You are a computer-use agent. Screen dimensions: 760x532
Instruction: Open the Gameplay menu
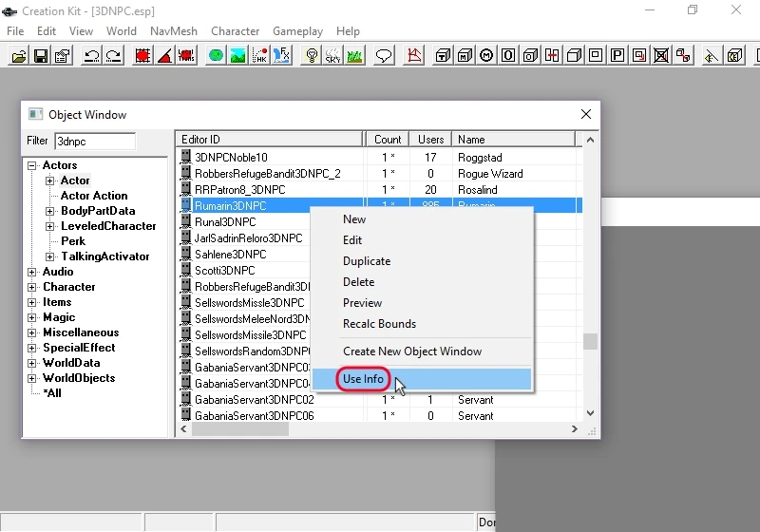pos(297,31)
